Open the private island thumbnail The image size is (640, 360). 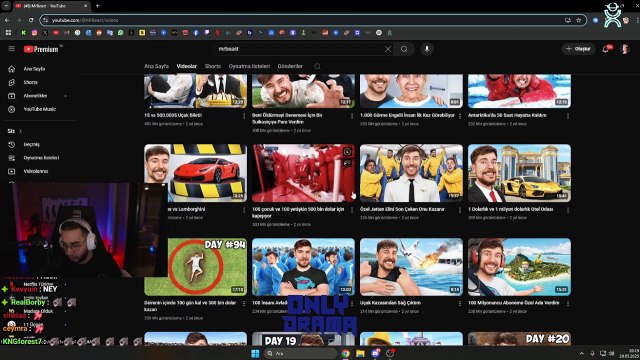519,267
